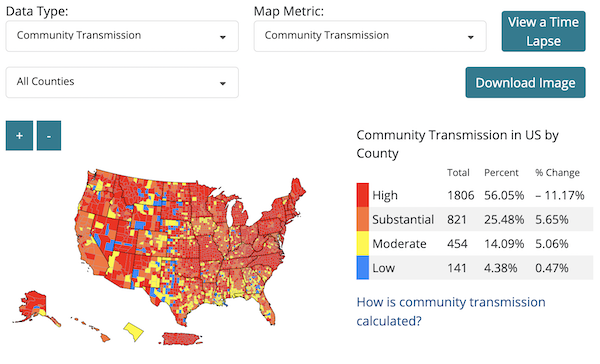Select the yellow Moderate legend swatch
The image size is (600, 364).
click(x=362, y=243)
